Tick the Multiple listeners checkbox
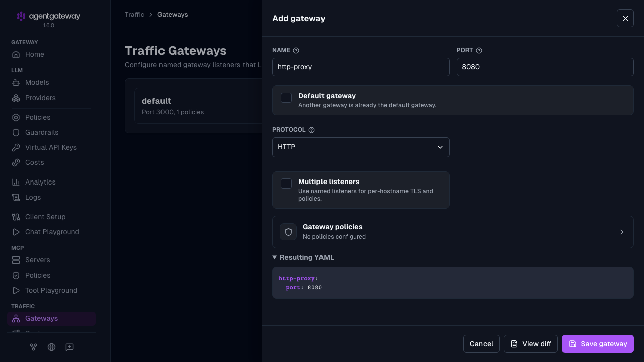Screen dimensions: 644x362 (286, 184)
